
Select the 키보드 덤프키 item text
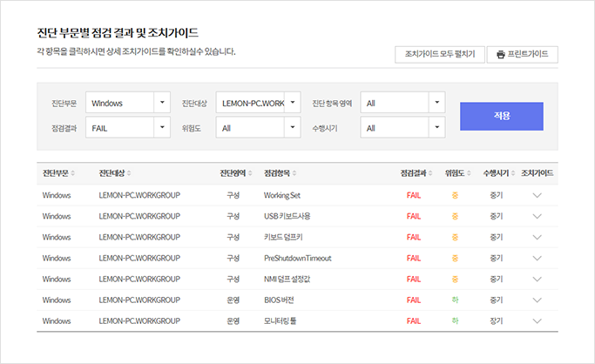pos(283,238)
